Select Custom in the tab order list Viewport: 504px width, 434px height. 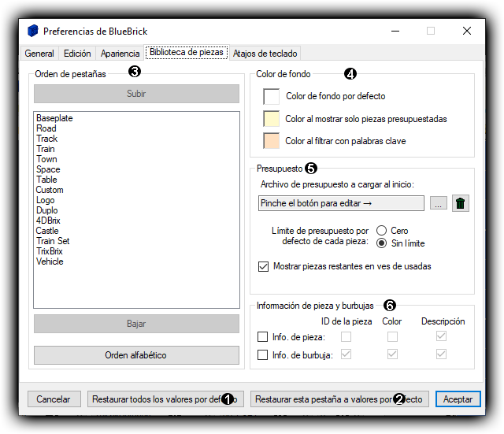point(136,190)
